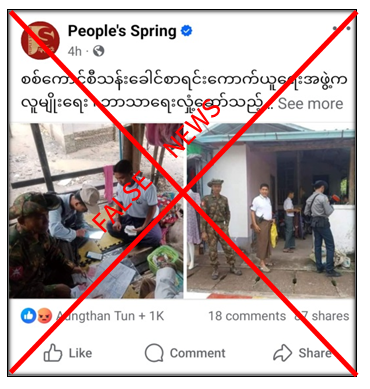370x389 pixels.
Task: Toggle the Like thumbs-up icon
Action: (x=53, y=353)
